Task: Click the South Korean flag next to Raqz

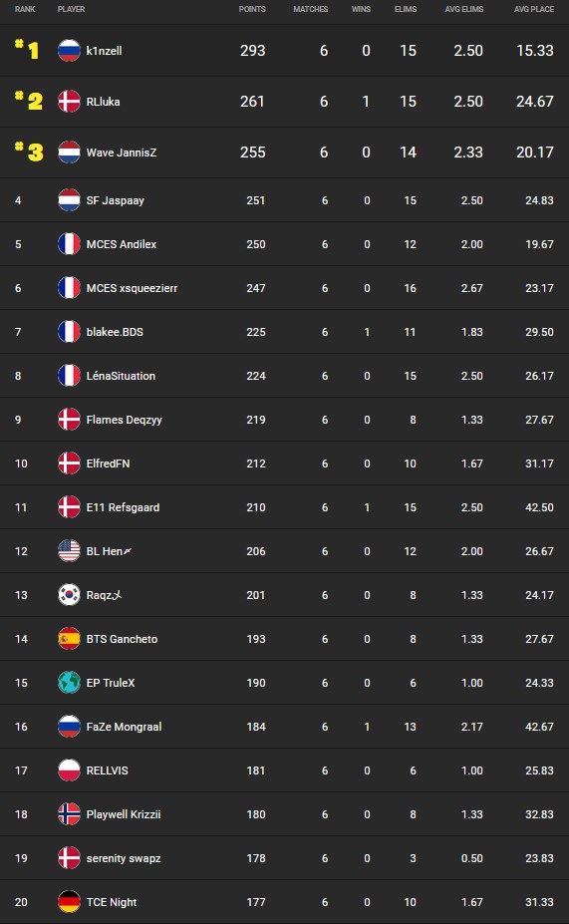Action: click(x=69, y=595)
